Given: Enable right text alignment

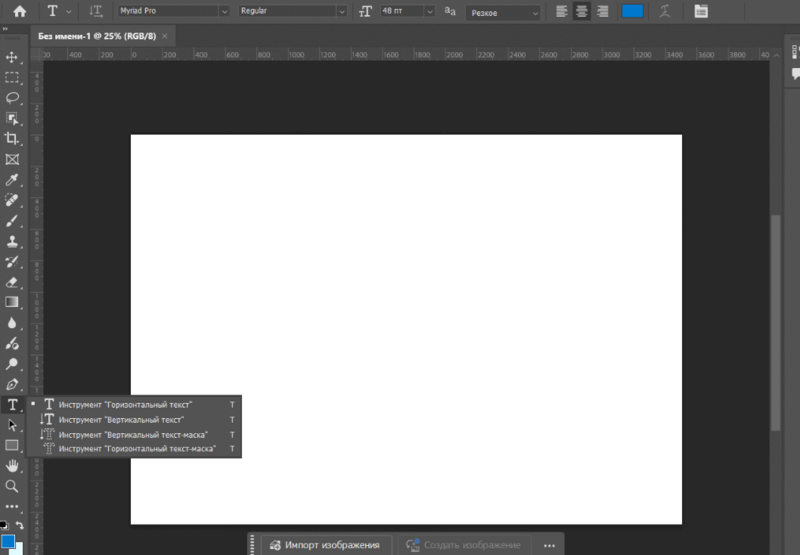Looking at the screenshot, I should pos(601,12).
